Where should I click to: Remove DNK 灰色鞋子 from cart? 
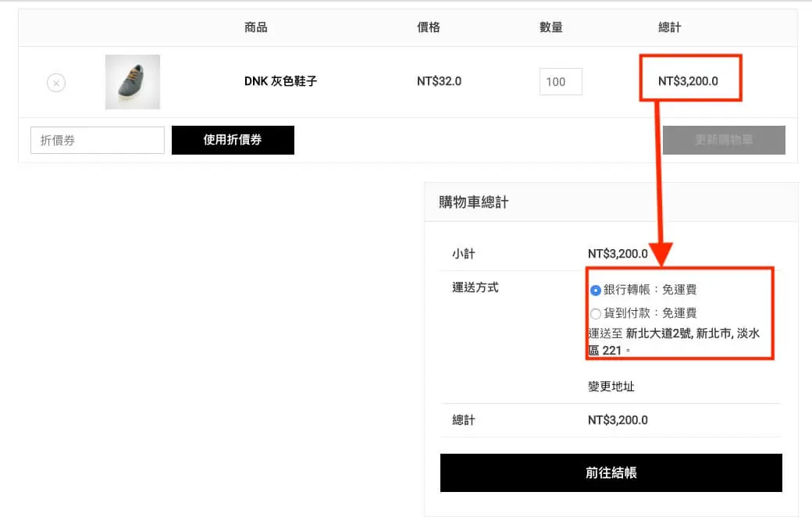click(56, 83)
